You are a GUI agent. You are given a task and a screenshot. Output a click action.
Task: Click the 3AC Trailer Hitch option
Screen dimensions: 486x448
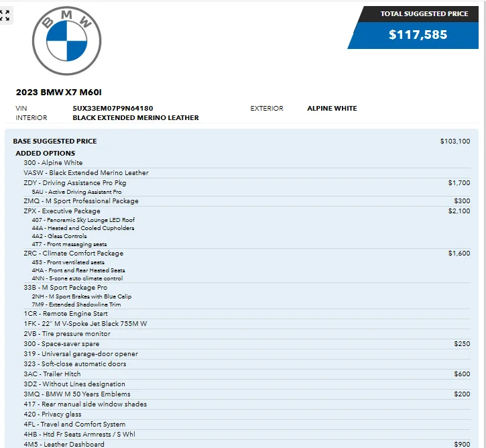coord(52,374)
